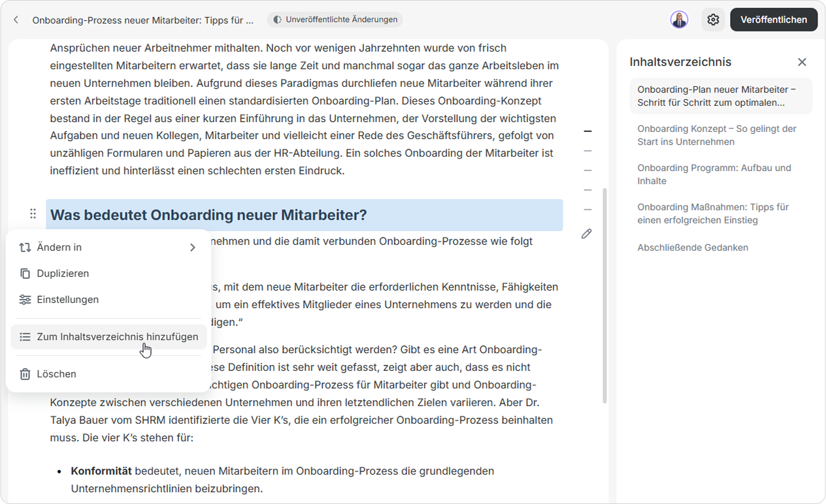Click the document vertical scrollbar
The width and height of the screenshot is (826, 504).
[604, 295]
